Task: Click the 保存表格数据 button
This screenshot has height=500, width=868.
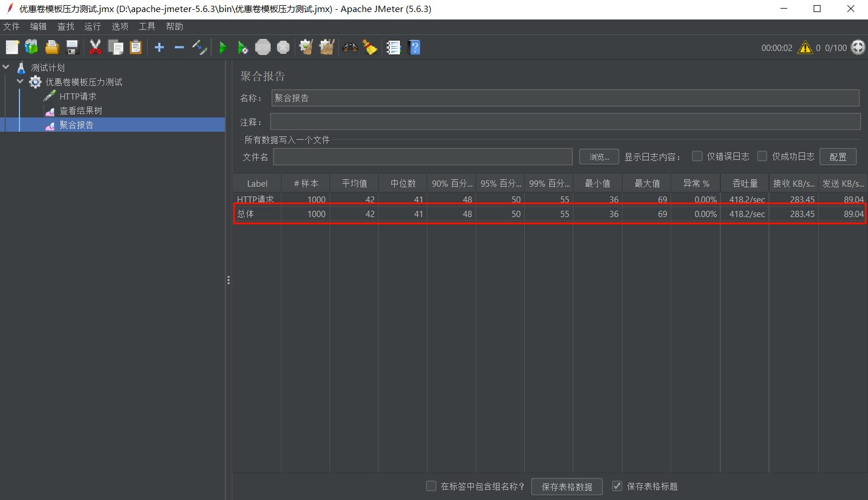Action: click(x=567, y=486)
